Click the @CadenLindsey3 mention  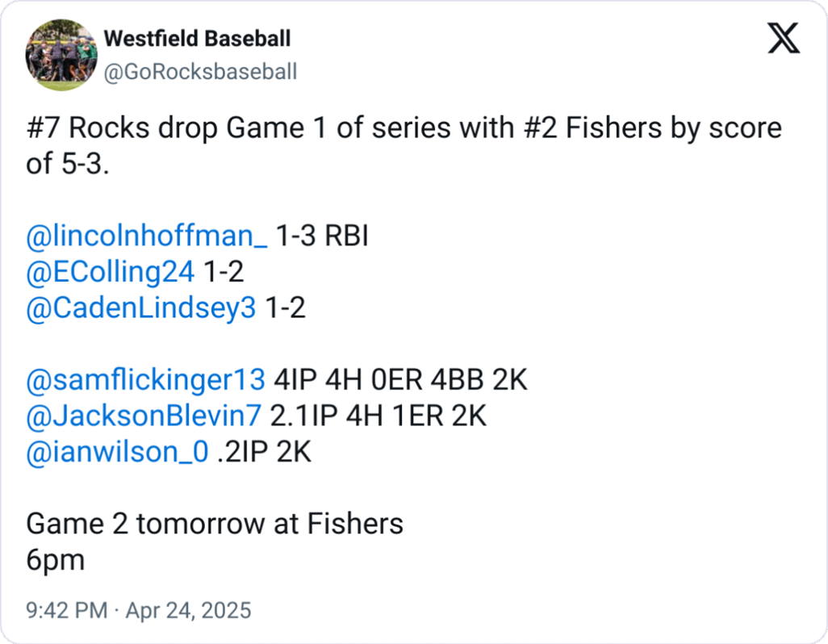click(x=141, y=307)
